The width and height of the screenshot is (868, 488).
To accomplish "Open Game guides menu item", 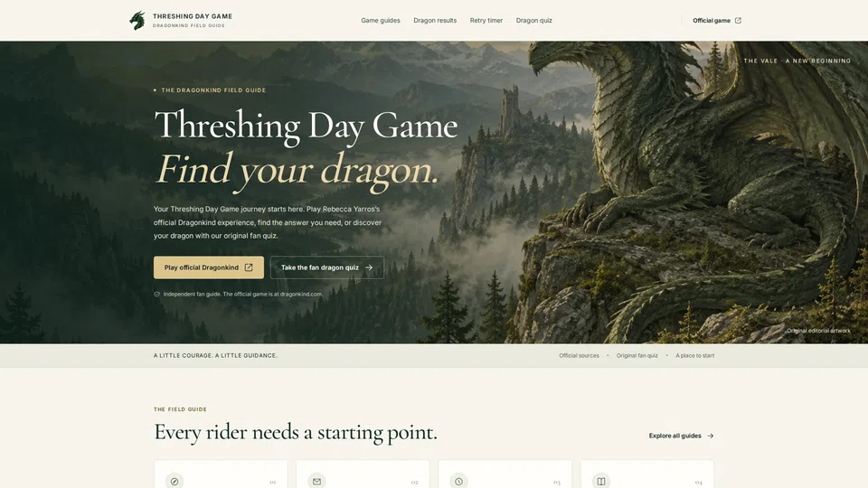I will click(381, 21).
